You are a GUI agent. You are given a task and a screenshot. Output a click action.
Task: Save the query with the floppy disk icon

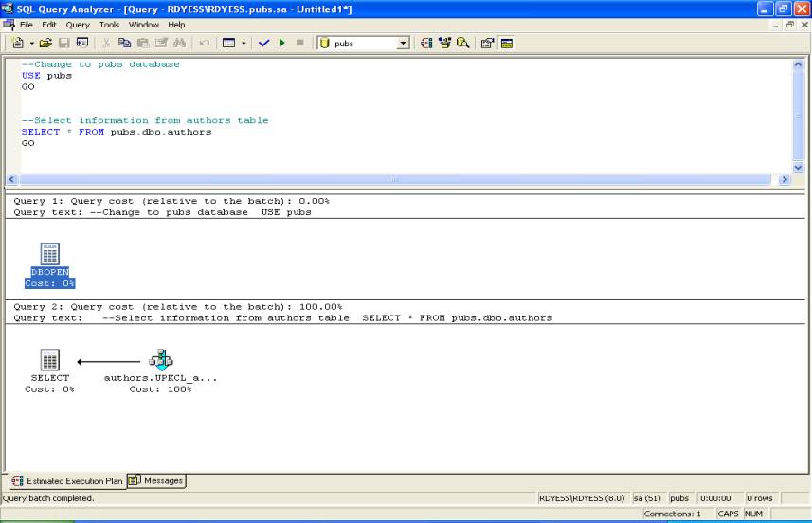tap(63, 43)
